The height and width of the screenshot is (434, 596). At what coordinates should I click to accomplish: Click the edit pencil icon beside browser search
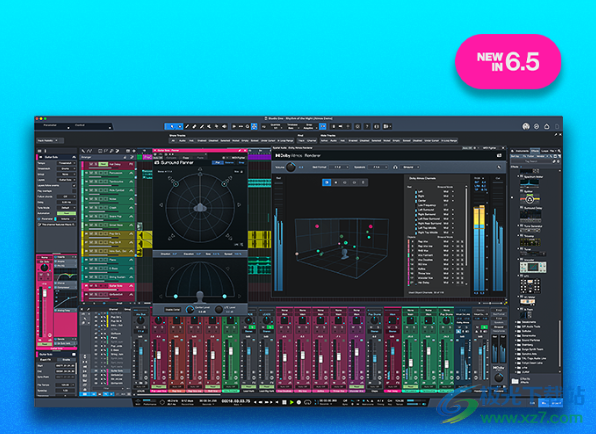pyautogui.click(x=554, y=161)
